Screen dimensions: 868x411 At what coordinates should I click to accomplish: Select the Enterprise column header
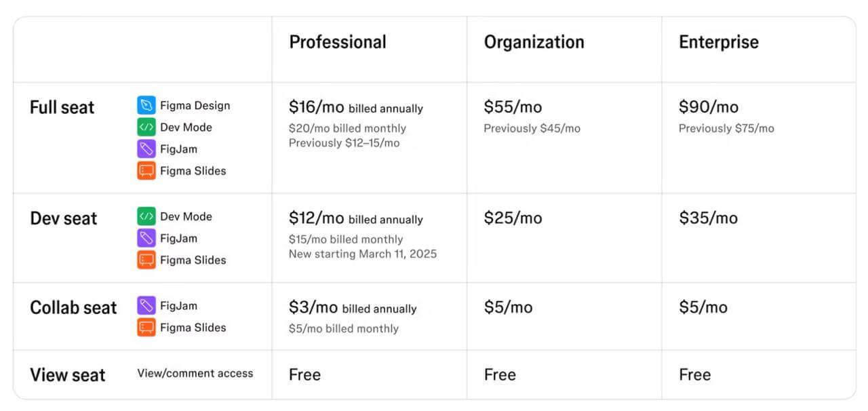pyautogui.click(x=718, y=42)
